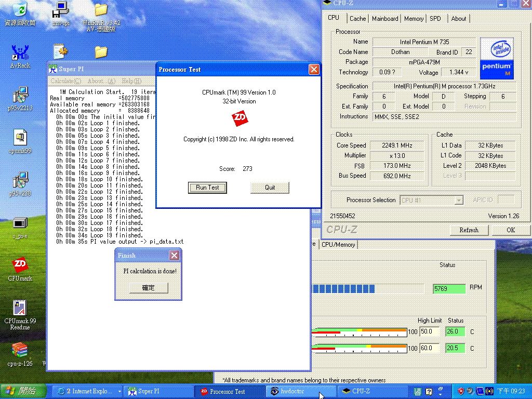Viewport: 532px width, 399px height.
Task: Open Help menu in Super PI
Action: point(131,81)
